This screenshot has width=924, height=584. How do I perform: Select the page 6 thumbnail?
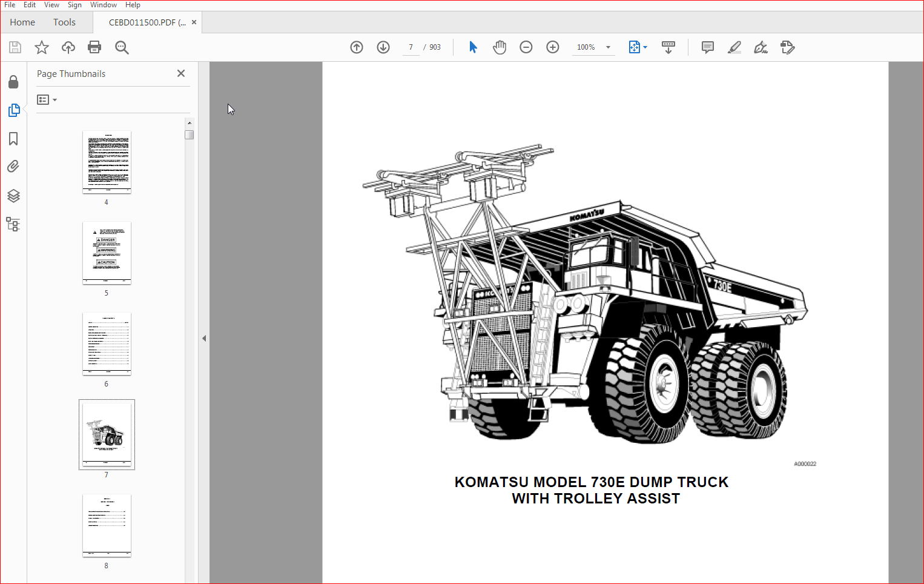click(107, 343)
